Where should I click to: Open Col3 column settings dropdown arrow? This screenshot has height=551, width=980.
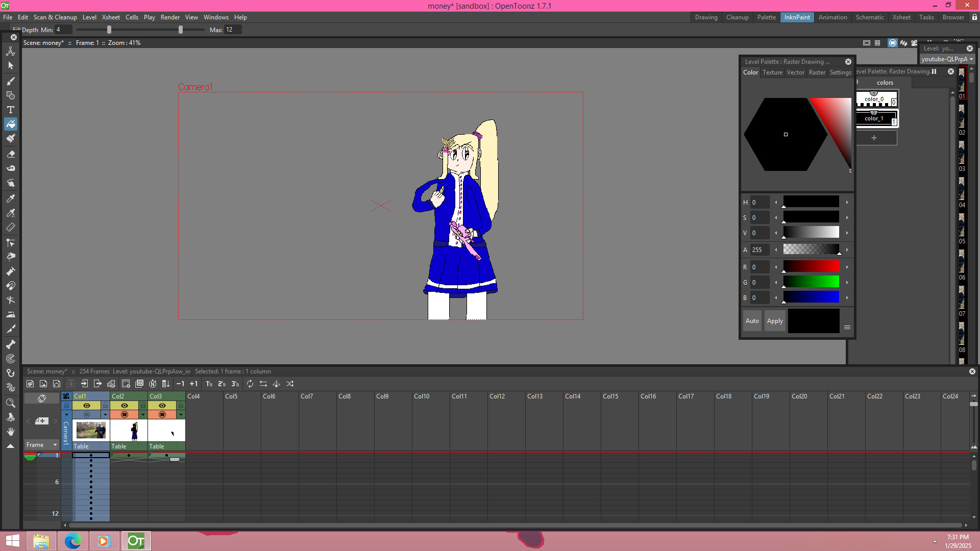point(181,415)
